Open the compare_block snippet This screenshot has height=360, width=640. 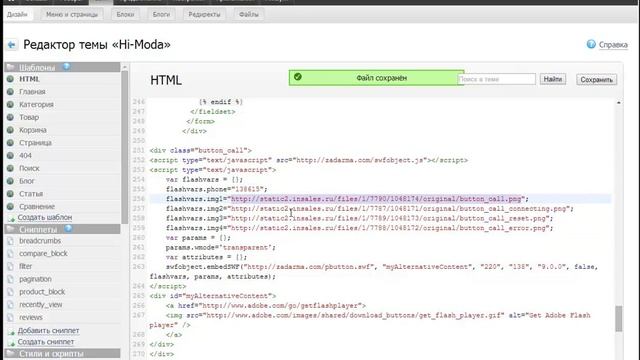(x=43, y=253)
